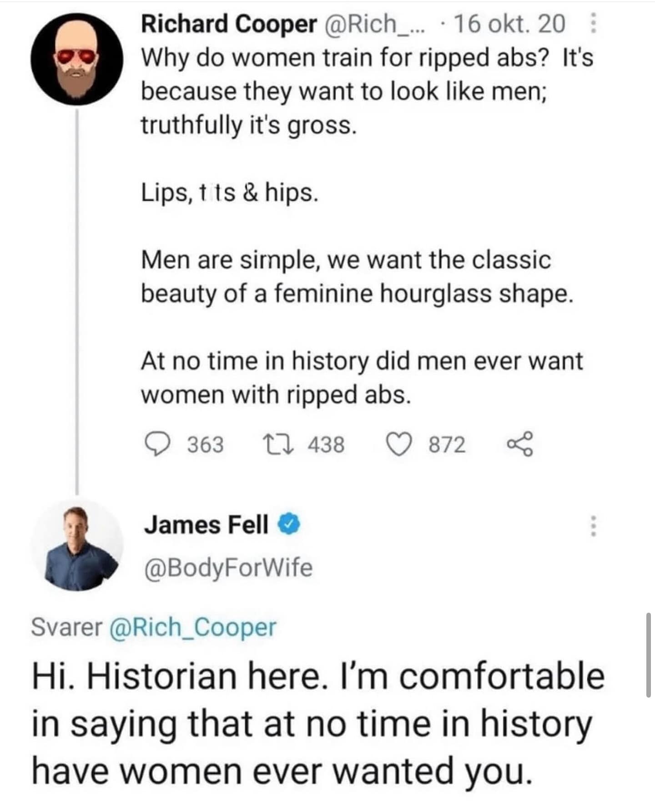655x812 pixels.
Task: Open the three-dot menu beside James Fell
Action: click(x=593, y=526)
